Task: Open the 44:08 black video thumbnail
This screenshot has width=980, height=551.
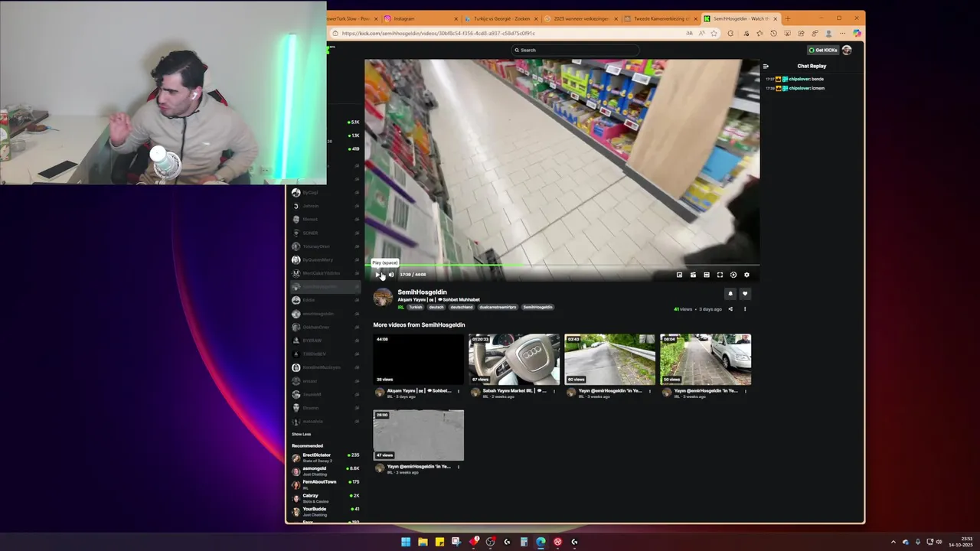Action: [x=418, y=359]
